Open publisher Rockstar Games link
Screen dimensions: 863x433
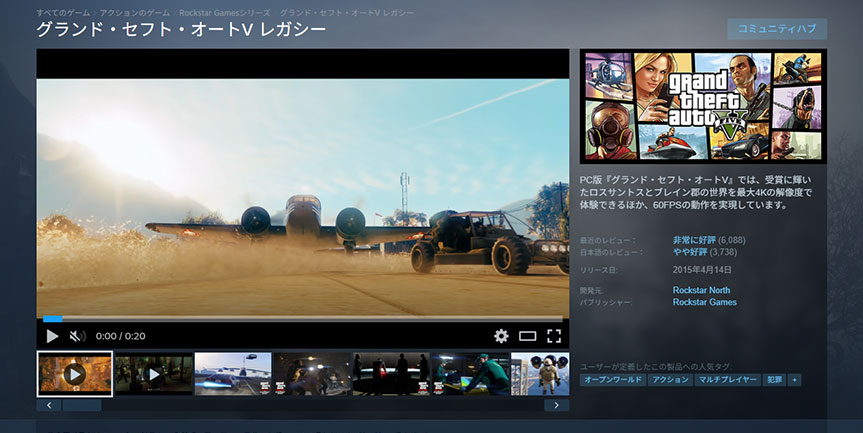tap(704, 302)
